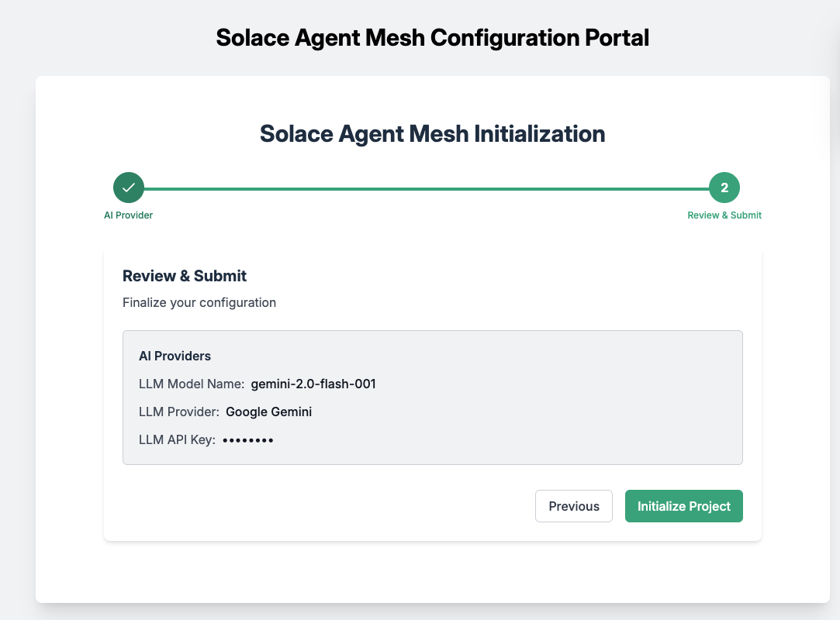Screen dimensions: 840x620
Task: Select the AI Provider step label
Action: click(128, 215)
